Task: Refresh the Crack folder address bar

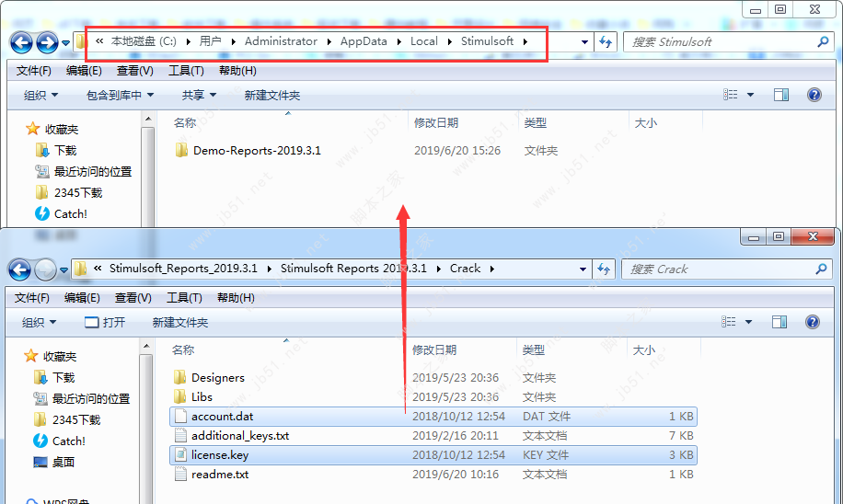Action: 603,269
